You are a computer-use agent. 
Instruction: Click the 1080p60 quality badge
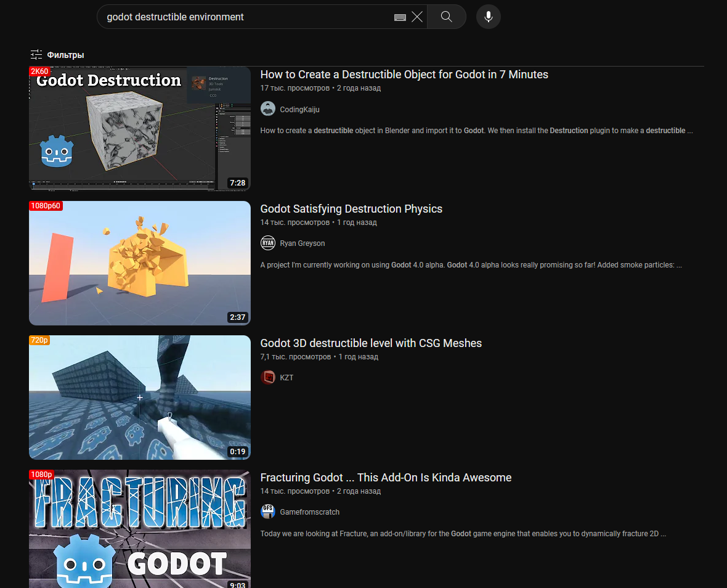pyautogui.click(x=46, y=206)
